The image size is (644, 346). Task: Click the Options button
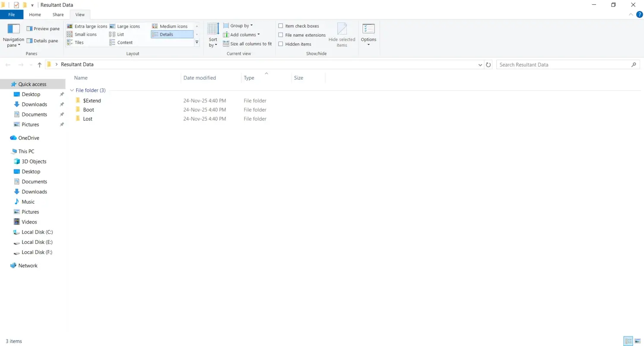(x=368, y=35)
